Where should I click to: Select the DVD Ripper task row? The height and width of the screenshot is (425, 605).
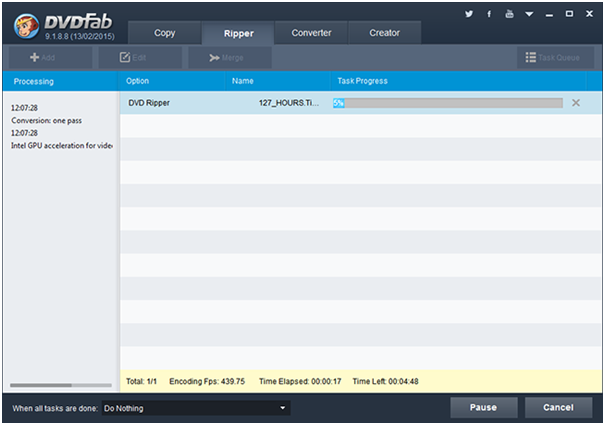point(361,103)
